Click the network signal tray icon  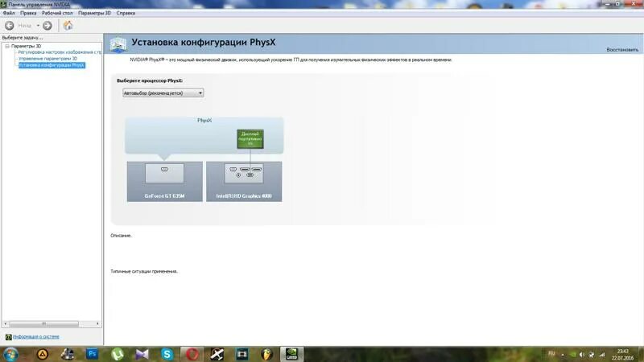point(601,355)
